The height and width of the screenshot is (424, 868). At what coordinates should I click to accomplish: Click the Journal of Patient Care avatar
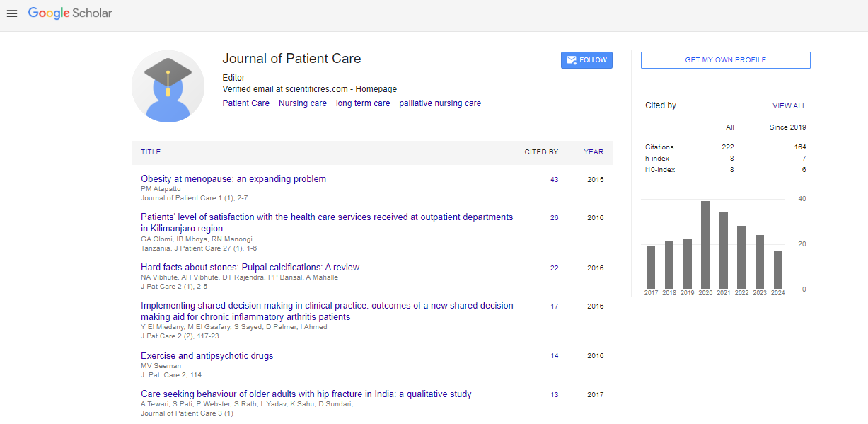coord(168,86)
